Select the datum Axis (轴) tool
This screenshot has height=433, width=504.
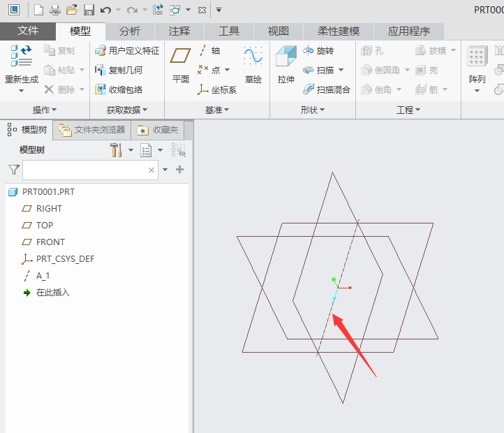(209, 50)
